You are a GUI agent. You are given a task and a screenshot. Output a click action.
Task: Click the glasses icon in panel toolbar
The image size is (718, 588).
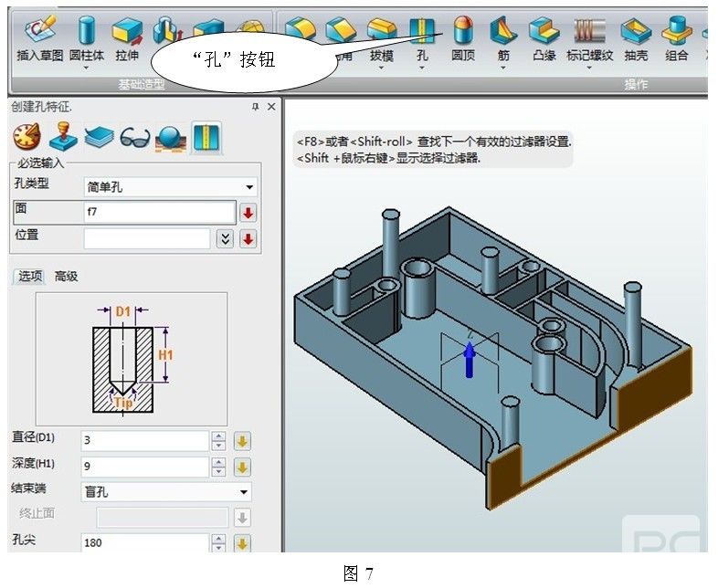coord(134,139)
